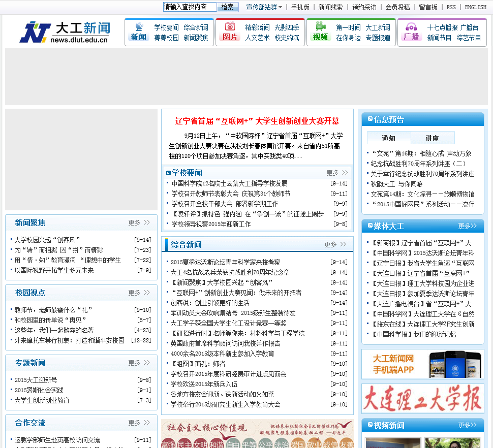Open headline 辽宁省首届“互联网+”大学生创新创业大赛开幕

click(x=257, y=121)
